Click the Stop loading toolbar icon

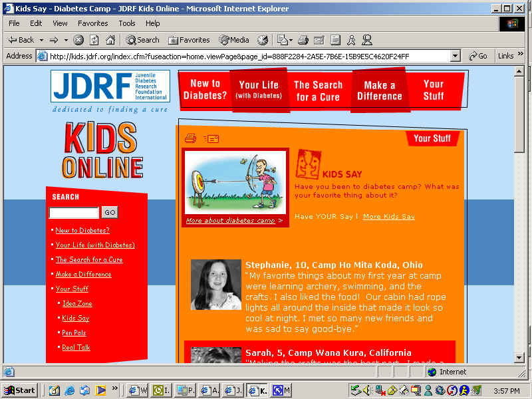click(x=78, y=40)
